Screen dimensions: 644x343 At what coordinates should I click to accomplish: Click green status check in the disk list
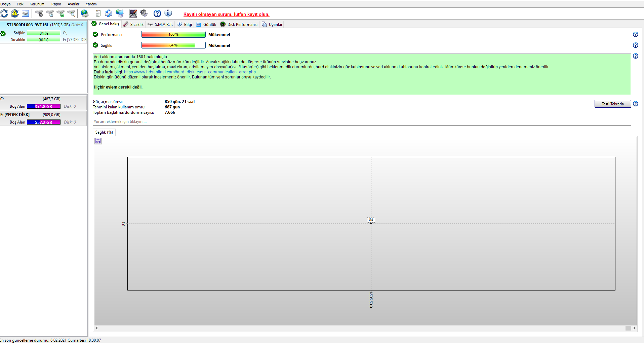tap(3, 34)
